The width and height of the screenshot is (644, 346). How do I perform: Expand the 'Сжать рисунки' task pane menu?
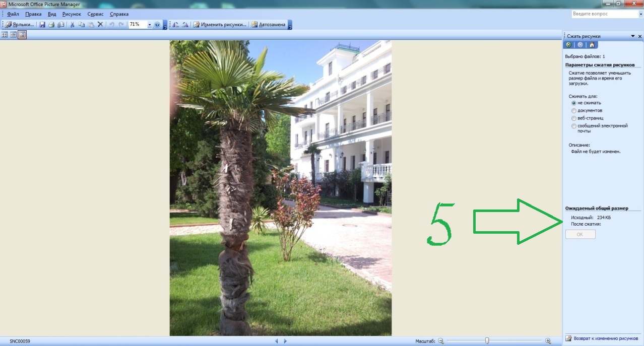[632, 36]
